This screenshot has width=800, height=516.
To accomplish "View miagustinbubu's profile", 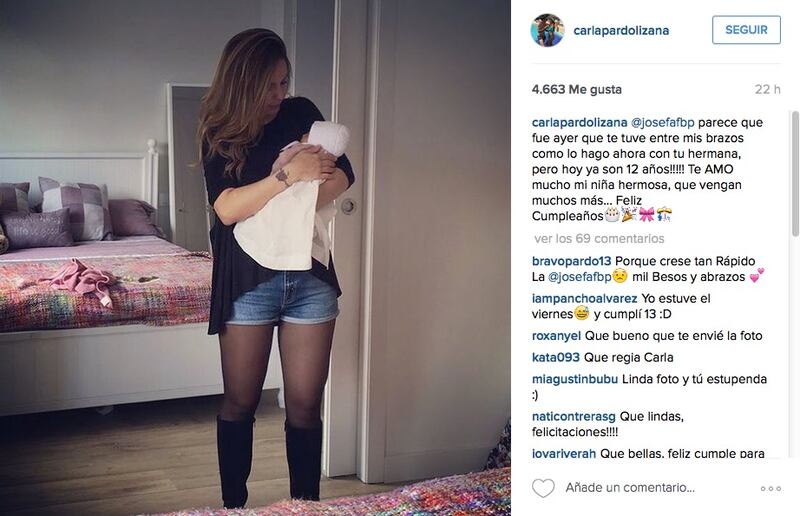I will click(574, 379).
